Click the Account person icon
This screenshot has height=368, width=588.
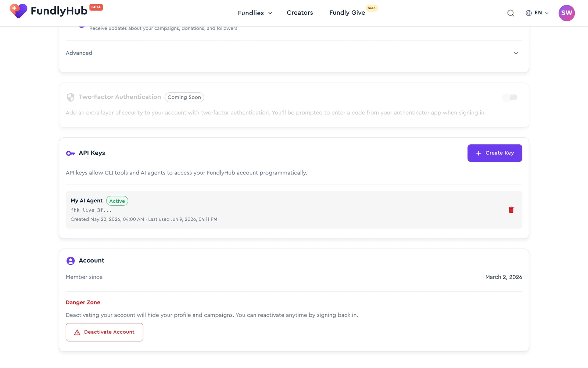click(x=71, y=261)
